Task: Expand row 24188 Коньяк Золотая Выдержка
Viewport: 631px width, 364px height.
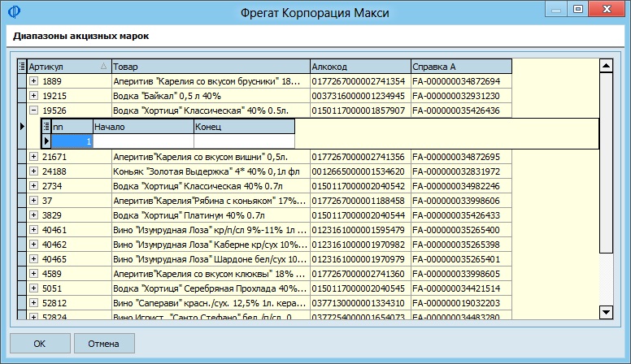Action: (34, 171)
